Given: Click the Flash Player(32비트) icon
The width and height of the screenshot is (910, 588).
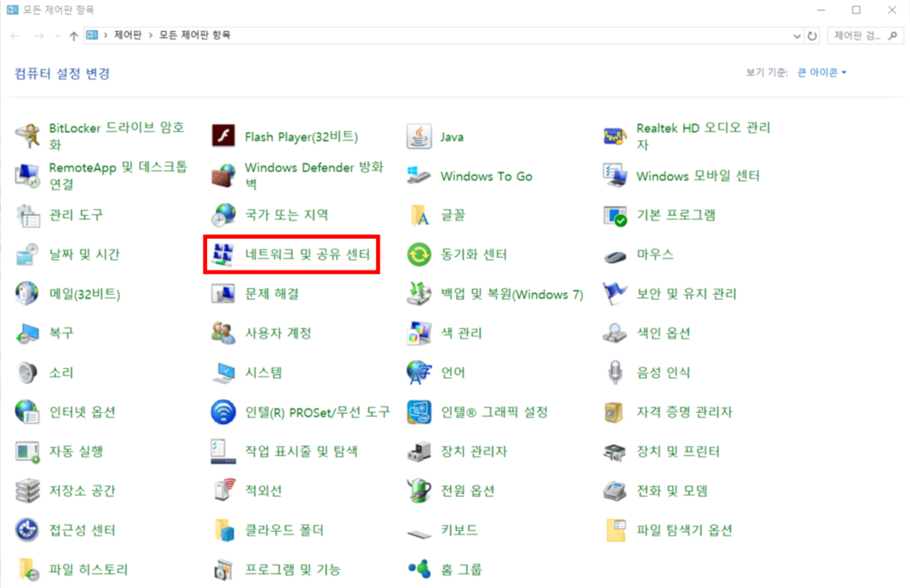Looking at the screenshot, I should tap(224, 137).
